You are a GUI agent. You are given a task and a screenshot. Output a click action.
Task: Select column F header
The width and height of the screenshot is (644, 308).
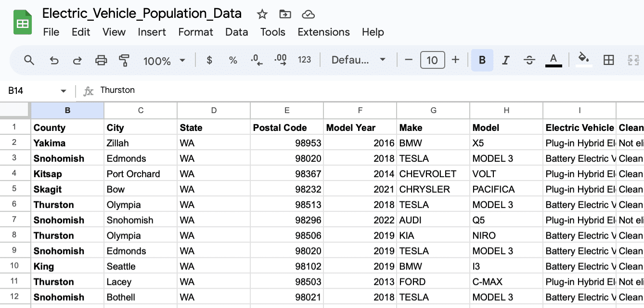pos(360,111)
